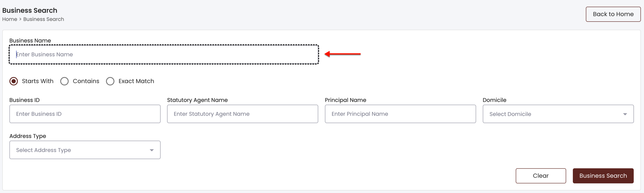Click the Clear button
Viewport: 644px width, 193px height.
(541, 176)
